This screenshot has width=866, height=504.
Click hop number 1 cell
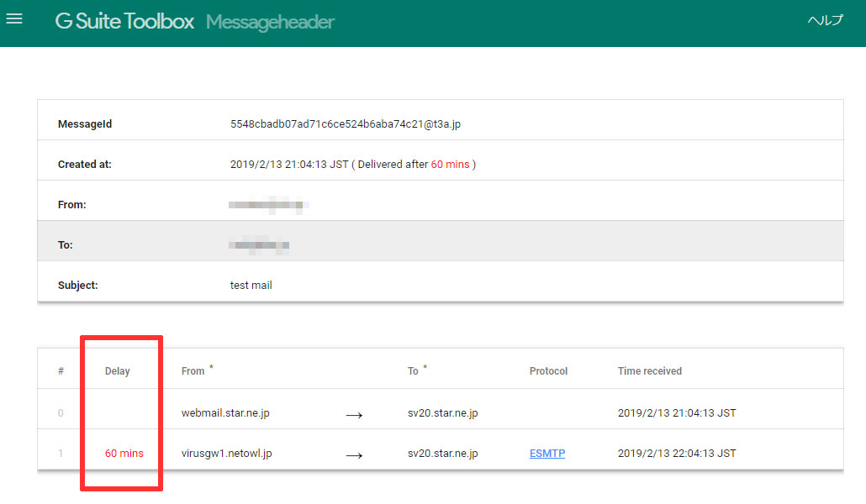[61, 454]
